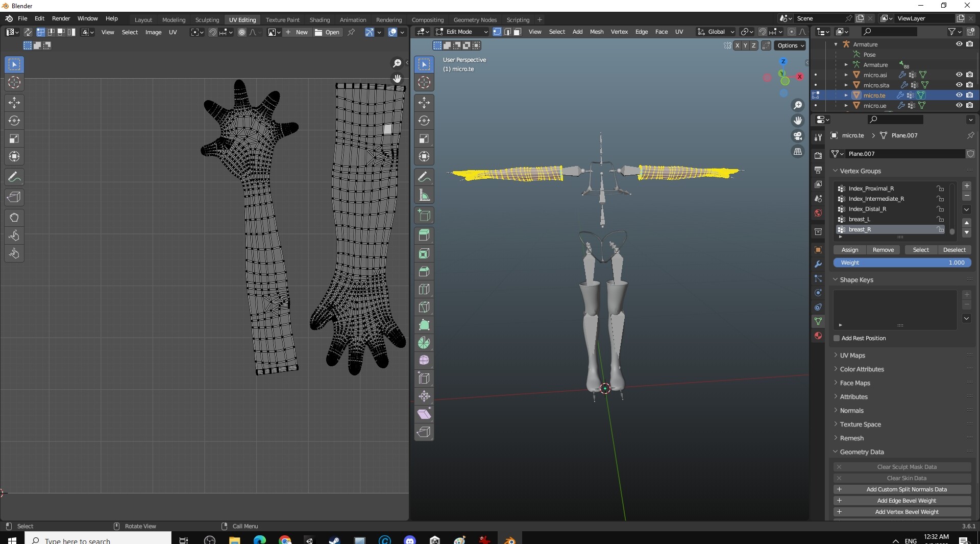Viewport: 980px width, 544px height.
Task: Select the Cursor tool in 3D viewport
Action: (424, 82)
